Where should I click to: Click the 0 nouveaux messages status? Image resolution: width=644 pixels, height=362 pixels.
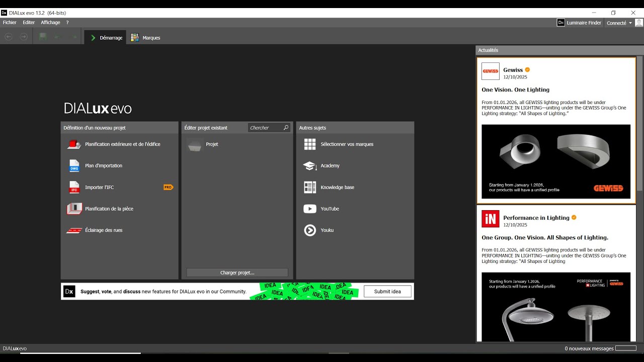click(x=589, y=348)
